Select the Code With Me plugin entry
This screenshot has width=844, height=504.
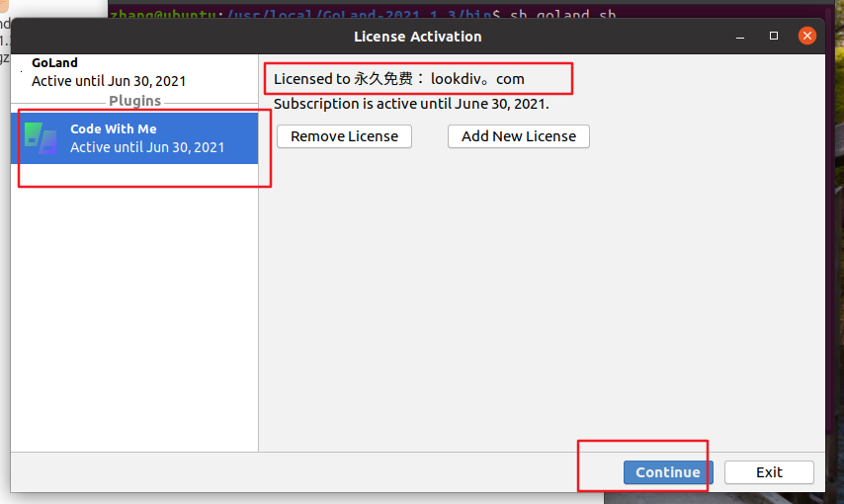134,137
